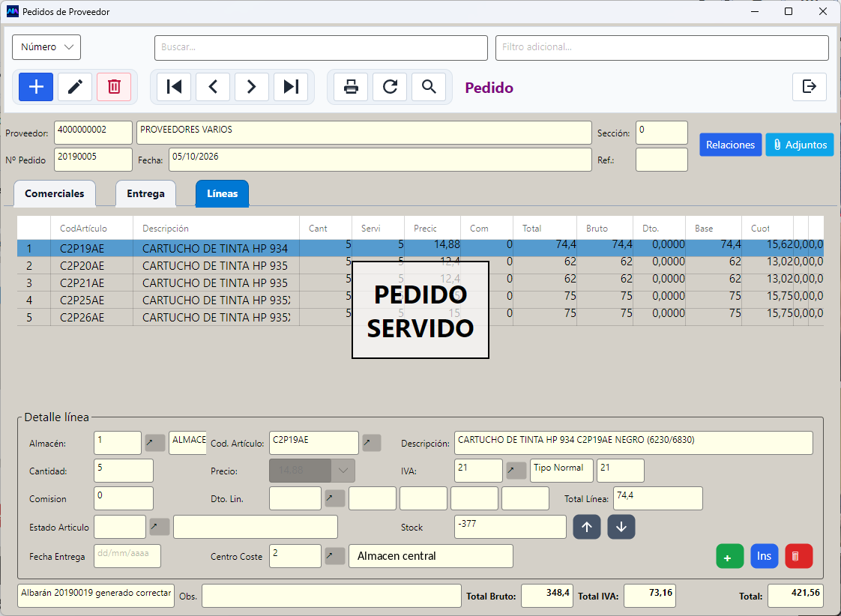
Task: Delete the order using red trash icon
Action: click(114, 87)
